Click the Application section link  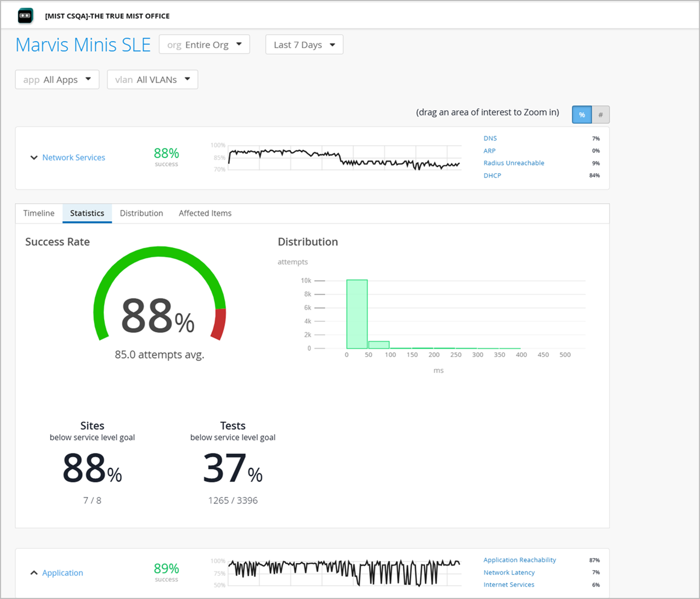(62, 573)
